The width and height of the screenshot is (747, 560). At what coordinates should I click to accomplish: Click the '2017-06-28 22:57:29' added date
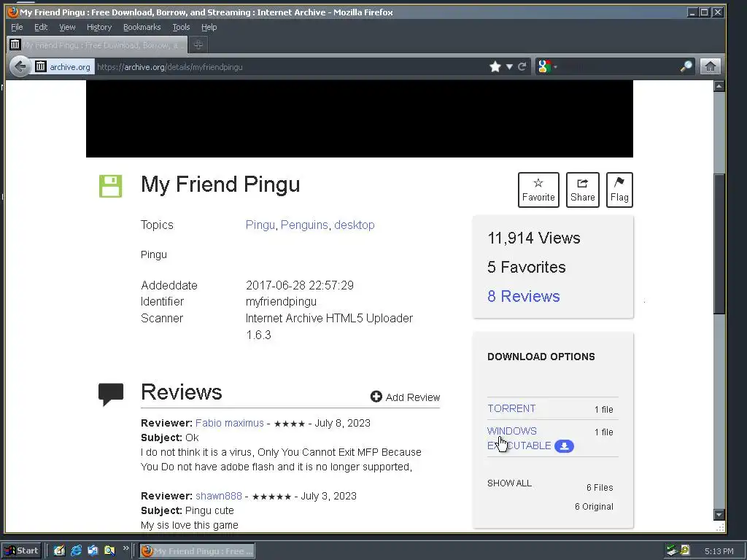tap(300, 285)
